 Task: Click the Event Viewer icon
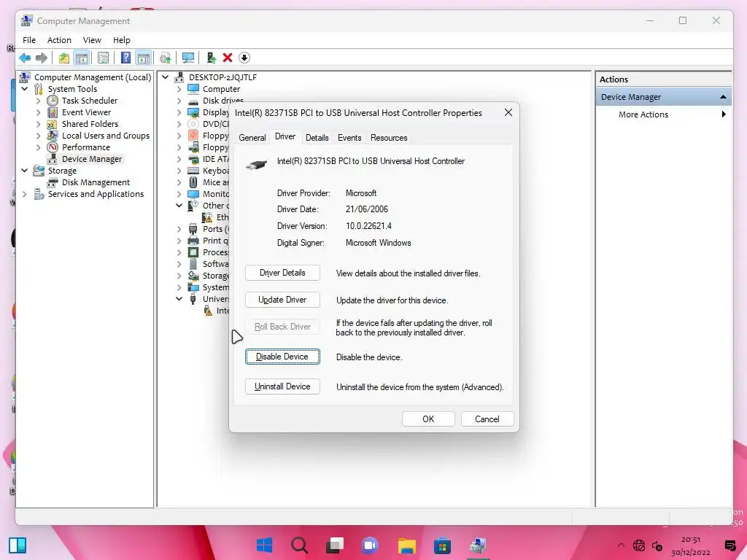(53, 112)
